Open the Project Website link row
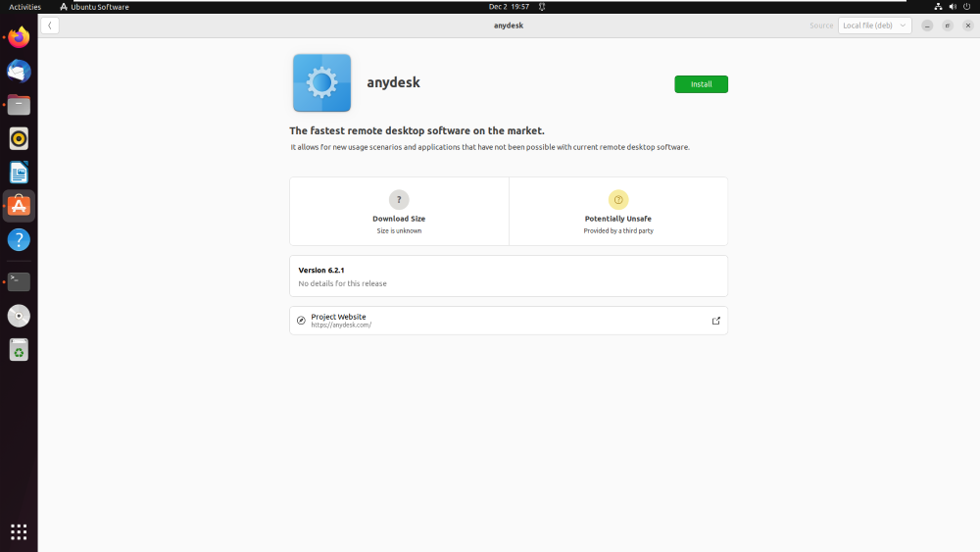Screen dimensions: 980x552 coord(509,320)
